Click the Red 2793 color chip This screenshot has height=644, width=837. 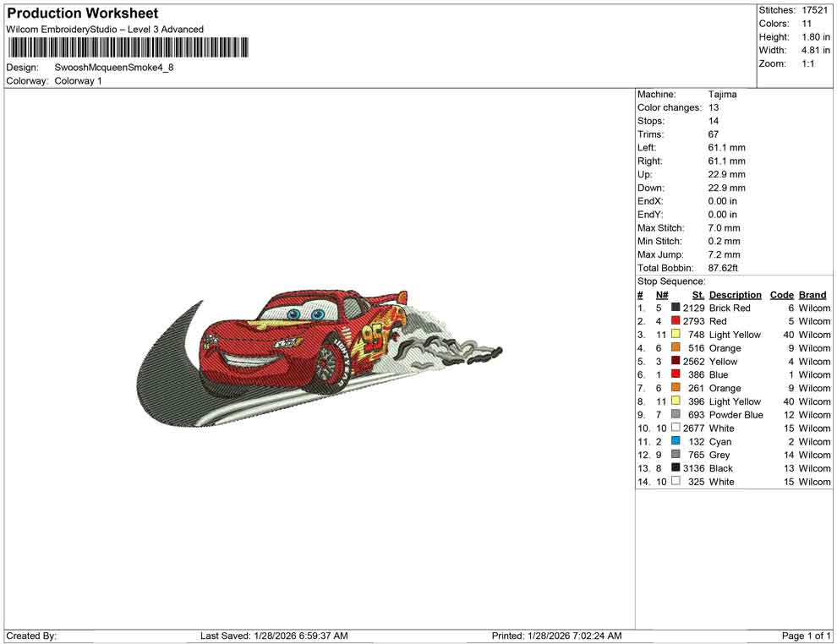(x=676, y=321)
